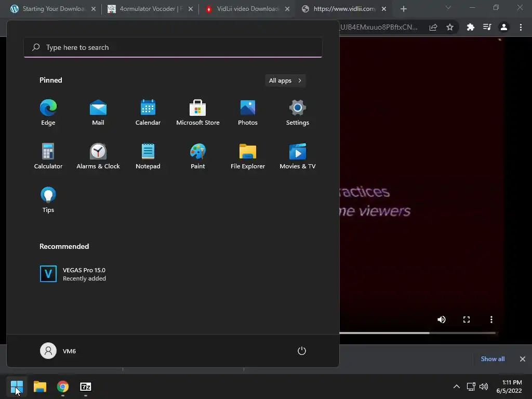Viewport: 532px width, 399px height.
Task: Open File Explorer from the taskbar
Action: tap(39, 387)
